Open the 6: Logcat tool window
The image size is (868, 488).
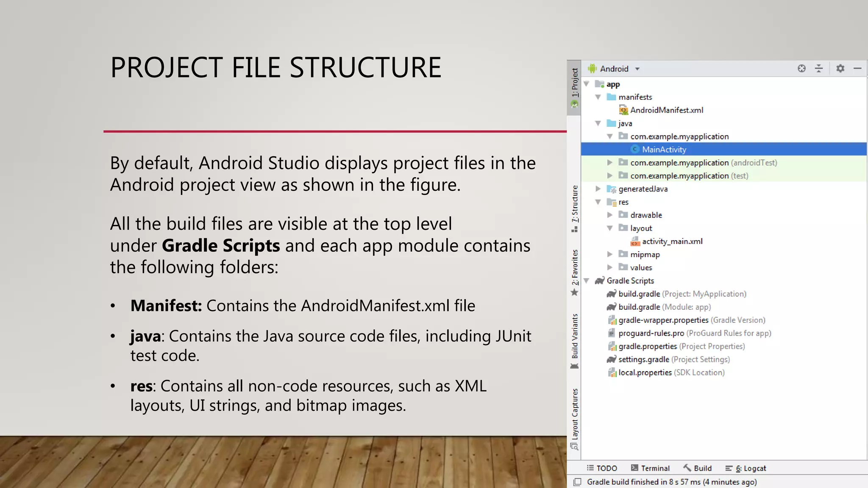click(746, 468)
